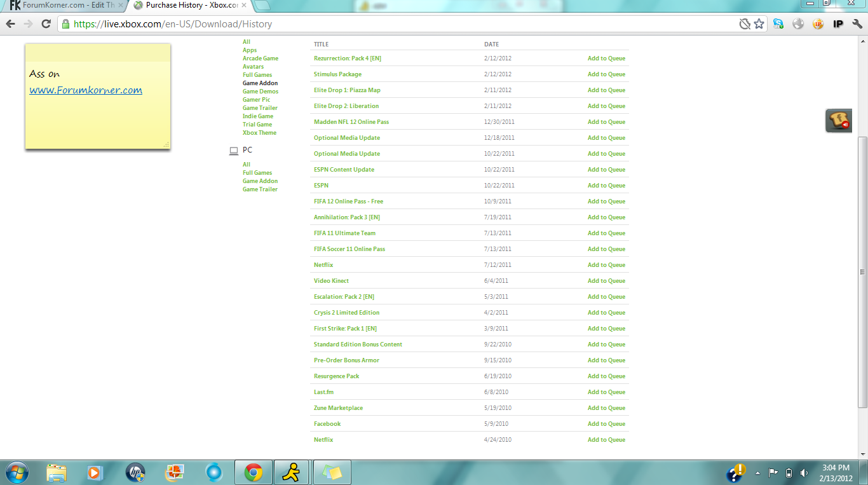This screenshot has width=868, height=485.
Task: Close the Purchase History tab
Action: click(x=244, y=5)
